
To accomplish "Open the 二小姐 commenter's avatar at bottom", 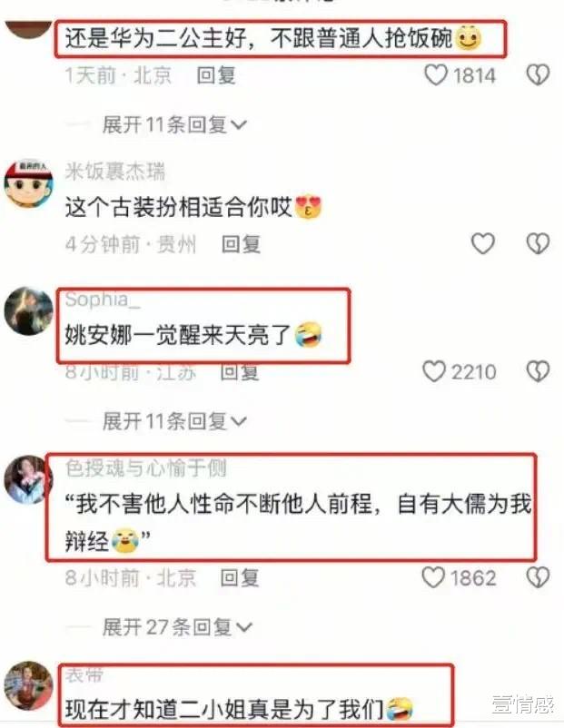I will [29, 685].
